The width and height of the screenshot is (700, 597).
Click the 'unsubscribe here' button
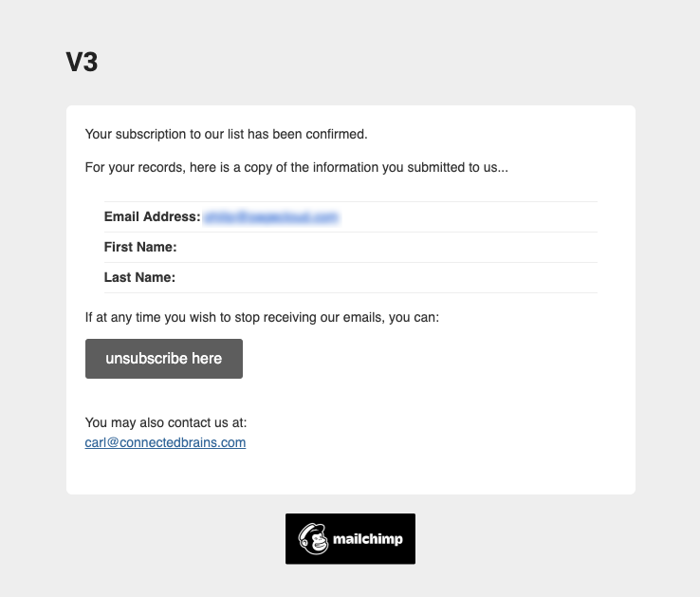(x=164, y=359)
